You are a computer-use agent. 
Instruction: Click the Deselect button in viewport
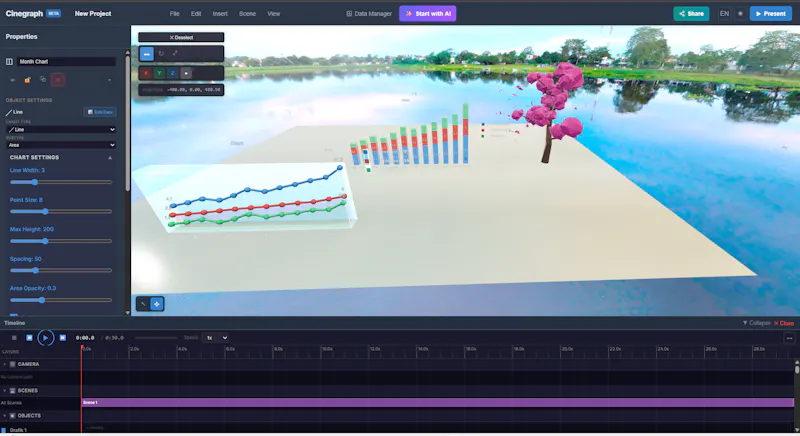click(181, 37)
